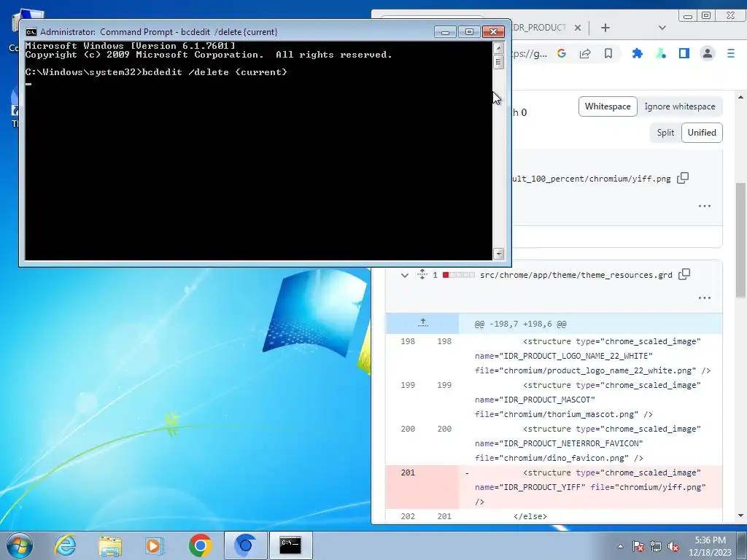Screen dimensions: 747x560
Task: Close the Command Prompt window
Action: (x=493, y=32)
